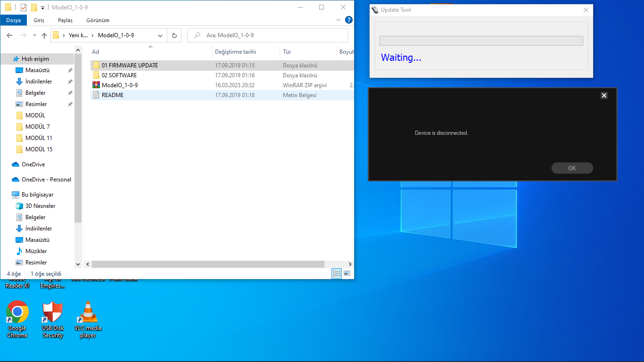This screenshot has height=362, width=644.
Task: Click the refresh button in address bar
Action: 174,35
